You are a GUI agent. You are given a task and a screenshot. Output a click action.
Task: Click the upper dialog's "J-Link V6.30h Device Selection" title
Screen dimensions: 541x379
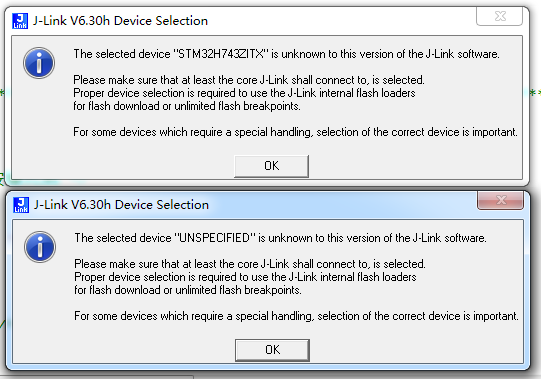pyautogui.click(x=120, y=21)
